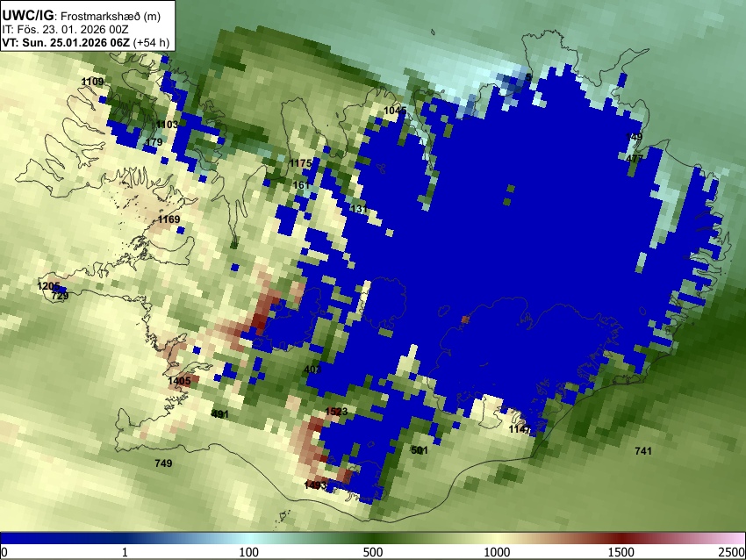Click the 1175 value label
This screenshot has width=746, height=560.
301,163
